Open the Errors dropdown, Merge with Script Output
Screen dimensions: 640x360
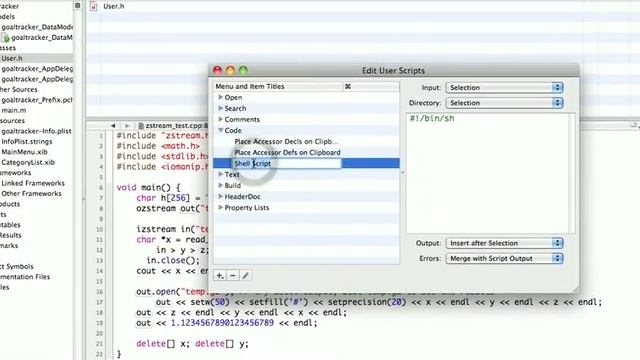click(504, 258)
